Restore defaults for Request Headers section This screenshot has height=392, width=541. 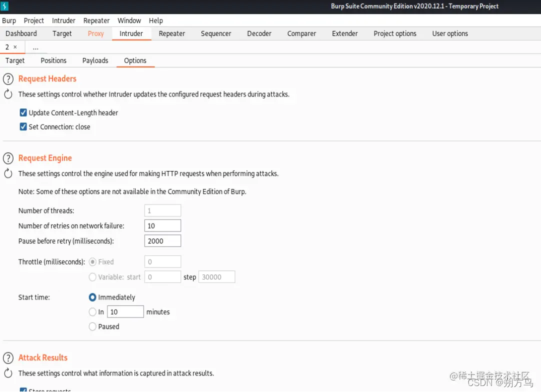(x=8, y=94)
